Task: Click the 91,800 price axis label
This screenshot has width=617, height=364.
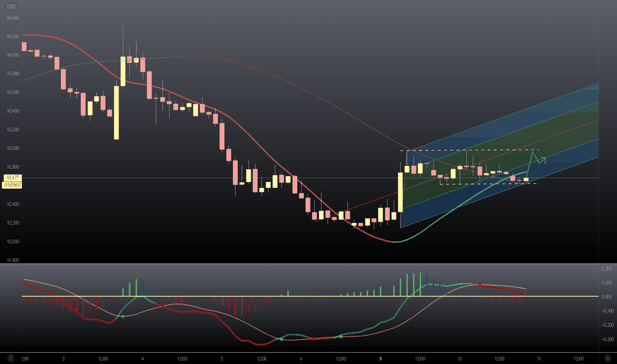Action: [13, 260]
